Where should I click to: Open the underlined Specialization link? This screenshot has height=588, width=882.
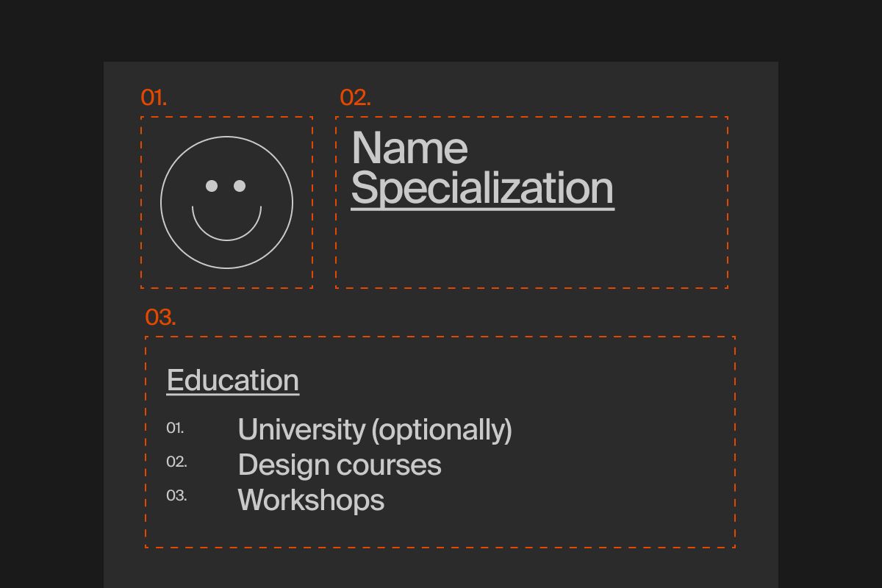pos(482,188)
